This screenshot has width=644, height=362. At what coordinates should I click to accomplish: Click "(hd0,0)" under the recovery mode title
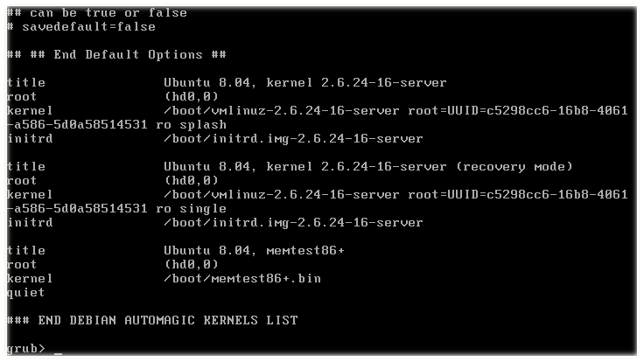(191, 180)
